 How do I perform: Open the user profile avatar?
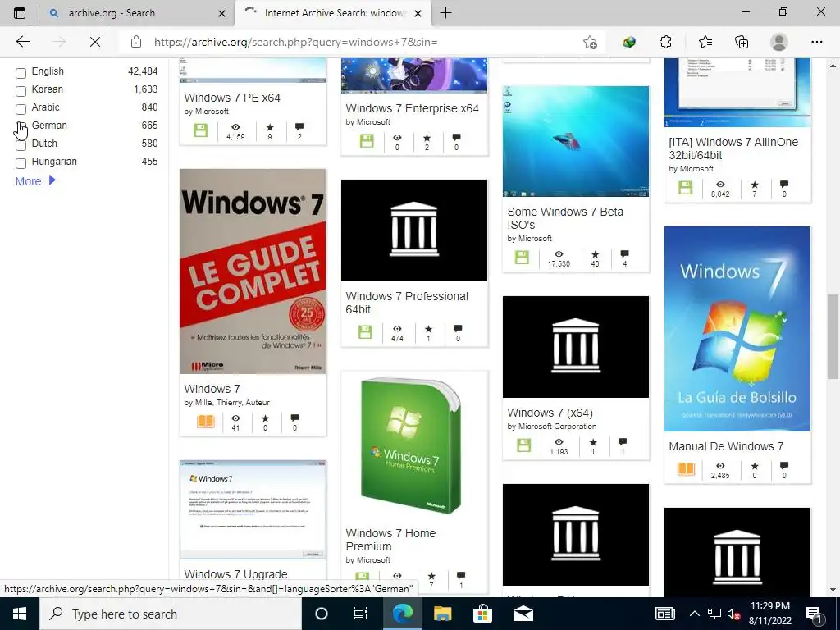[x=779, y=42]
